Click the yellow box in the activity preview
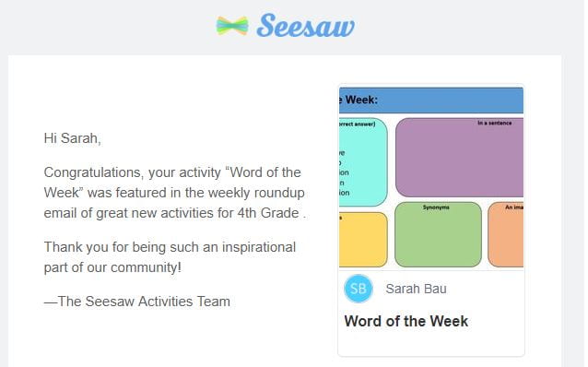This screenshot has height=367, width=588. (x=363, y=240)
